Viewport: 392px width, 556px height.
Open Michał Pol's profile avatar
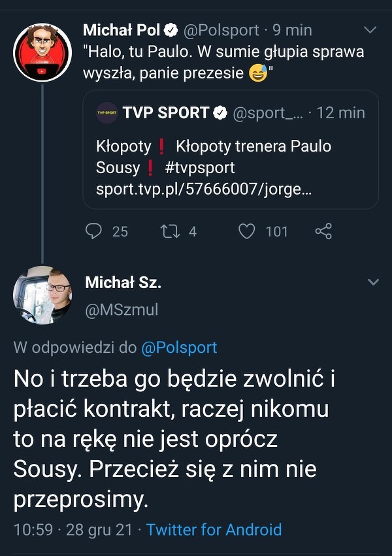42,52
